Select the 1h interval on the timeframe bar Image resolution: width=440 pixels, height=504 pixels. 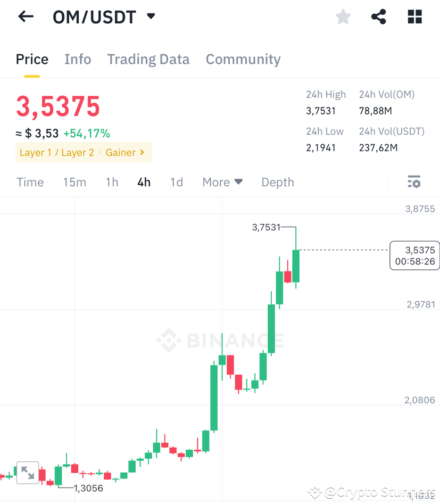112,182
